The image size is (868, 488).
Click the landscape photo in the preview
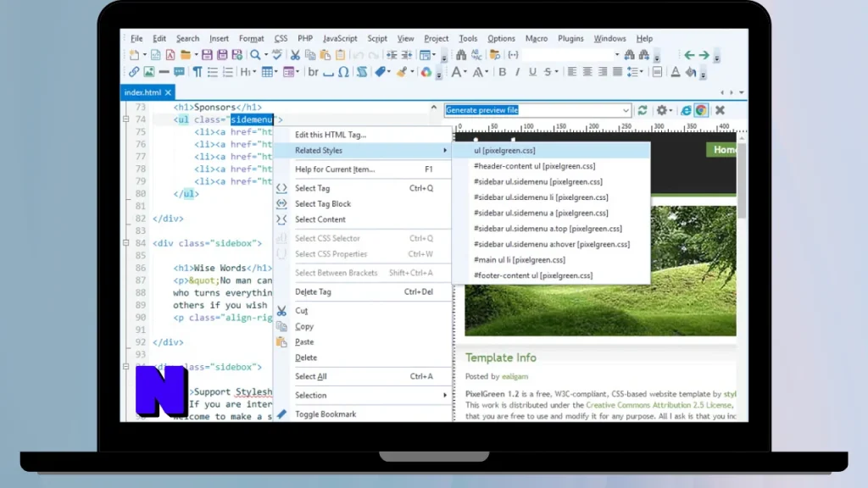point(601,271)
